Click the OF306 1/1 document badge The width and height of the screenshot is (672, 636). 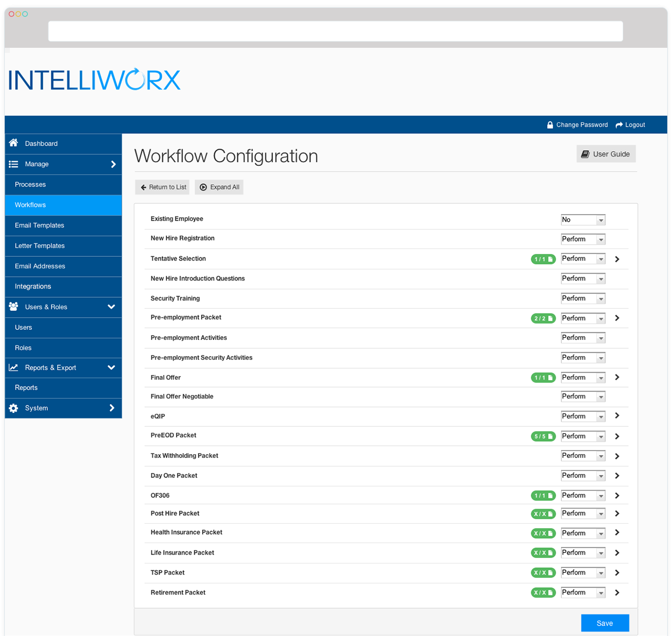[543, 496]
